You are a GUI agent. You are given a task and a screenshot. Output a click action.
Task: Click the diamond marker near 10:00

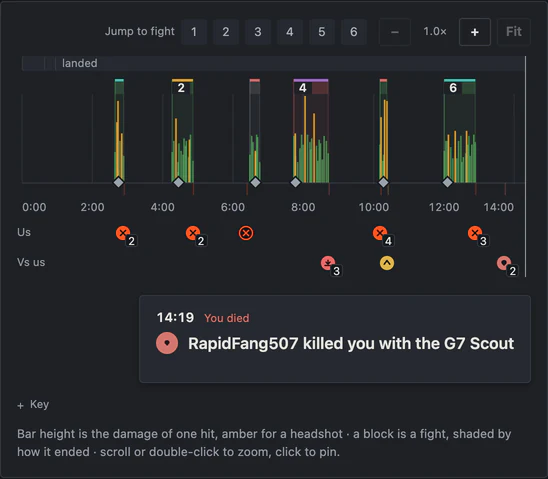coord(383,182)
